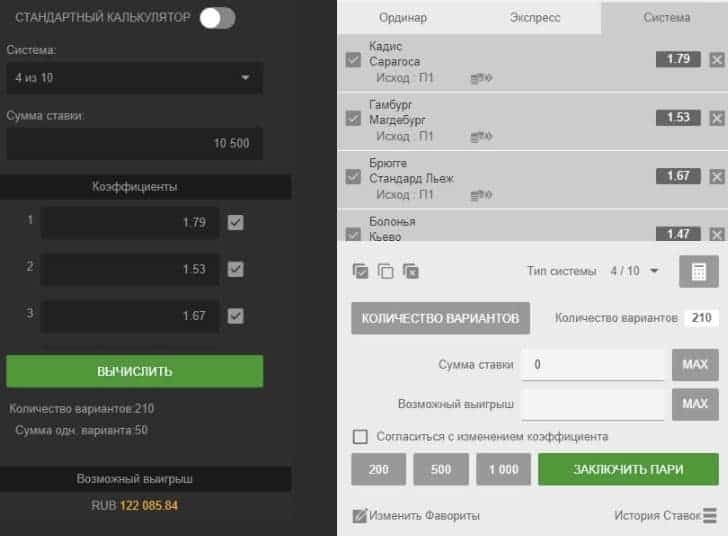The image size is (728, 536).
Task: Uncheck the 1.79 coefficient checkbox
Action: click(x=235, y=222)
